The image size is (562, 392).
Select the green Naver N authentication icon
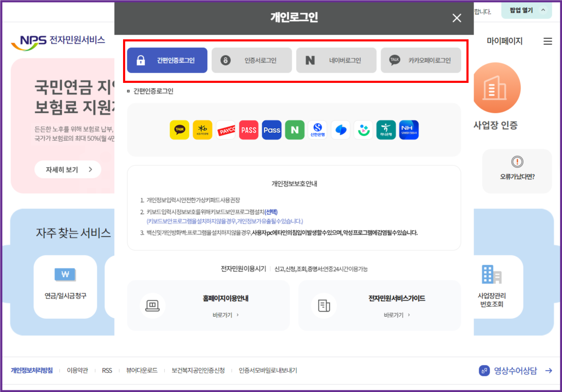point(295,130)
